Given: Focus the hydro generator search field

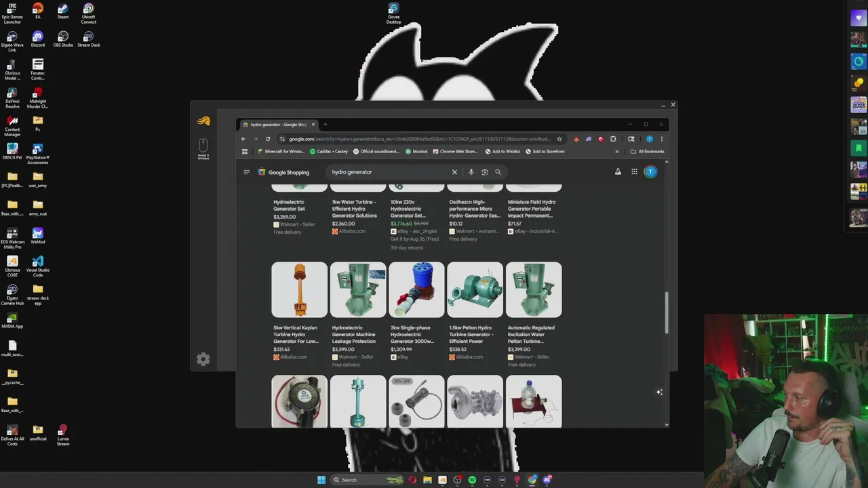Looking at the screenshot, I should [x=390, y=172].
